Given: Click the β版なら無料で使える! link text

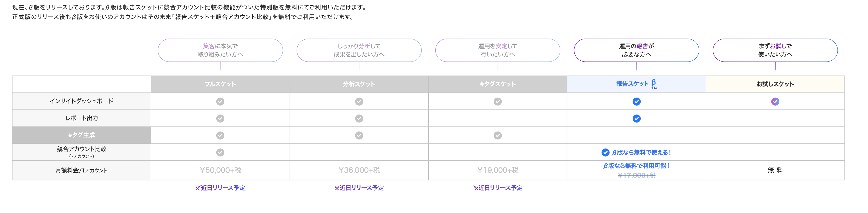Looking at the screenshot, I should [641, 153].
